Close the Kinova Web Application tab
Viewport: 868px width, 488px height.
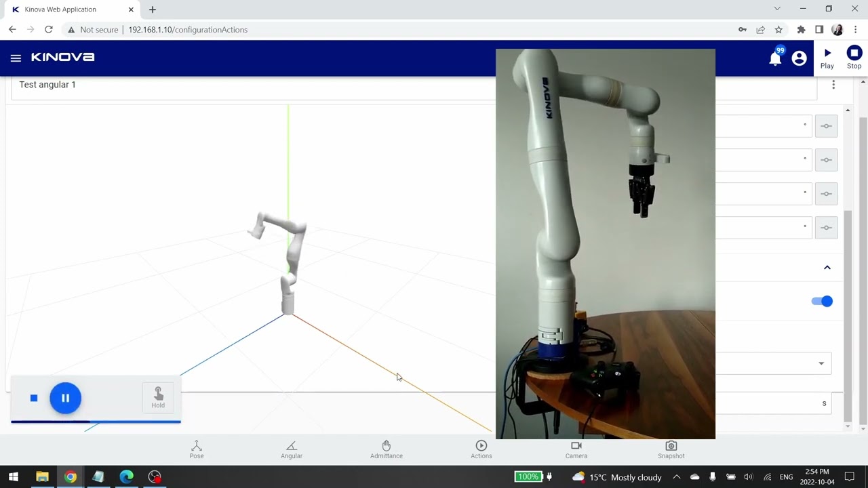coord(131,9)
